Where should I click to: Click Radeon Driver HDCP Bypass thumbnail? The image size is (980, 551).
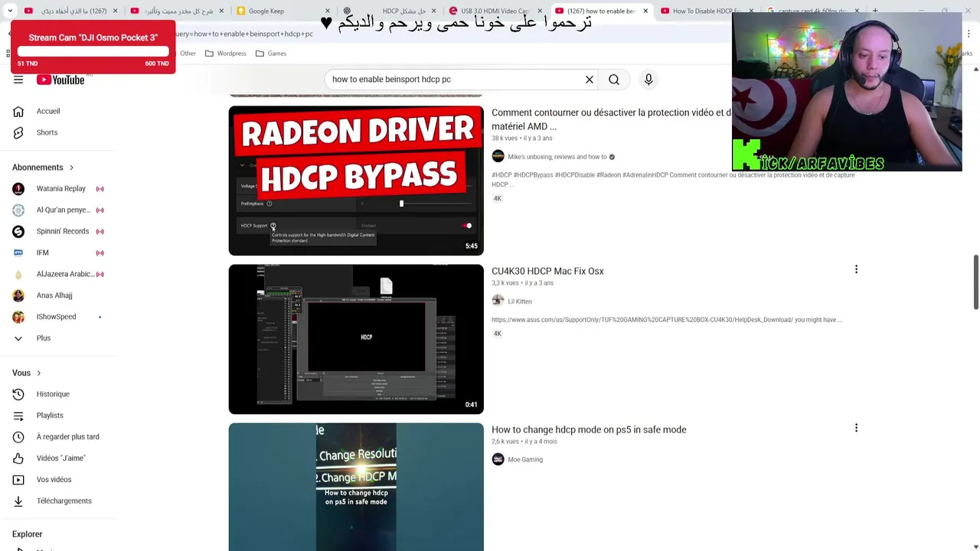tap(356, 181)
